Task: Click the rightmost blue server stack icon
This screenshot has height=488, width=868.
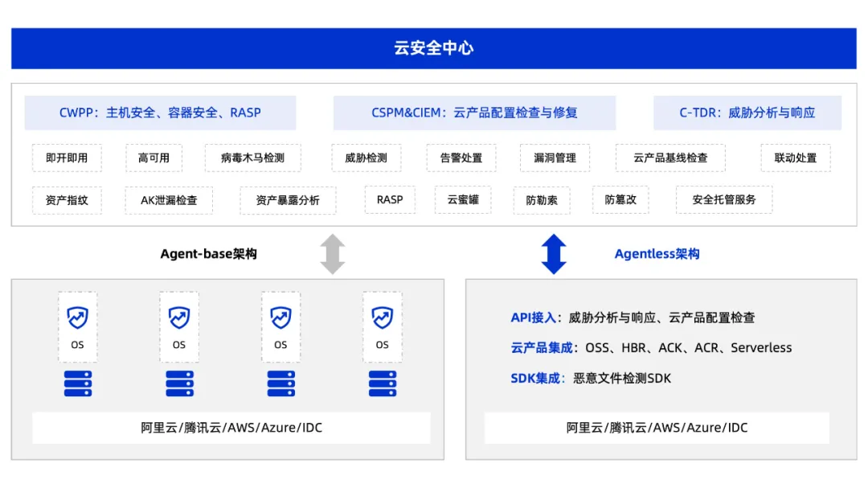Action: pos(382,383)
